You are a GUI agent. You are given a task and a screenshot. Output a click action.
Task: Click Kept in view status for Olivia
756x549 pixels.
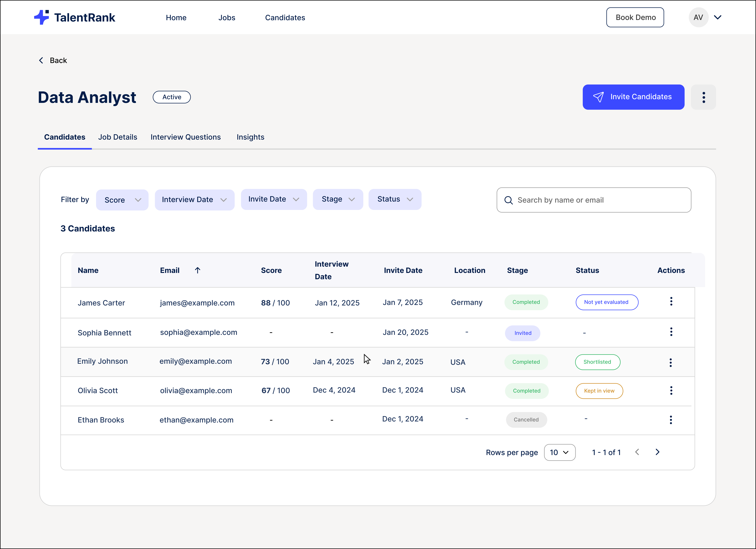pyautogui.click(x=599, y=391)
